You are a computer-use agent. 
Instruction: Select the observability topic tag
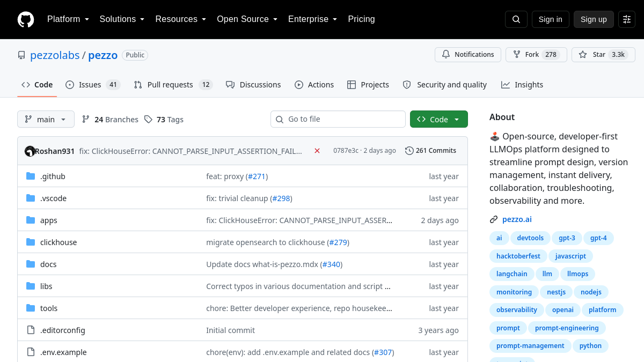pos(517,310)
